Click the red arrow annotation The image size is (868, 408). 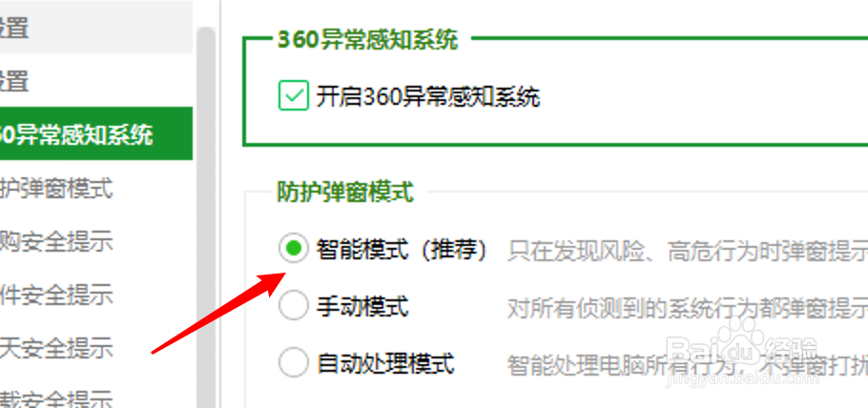[219, 313]
